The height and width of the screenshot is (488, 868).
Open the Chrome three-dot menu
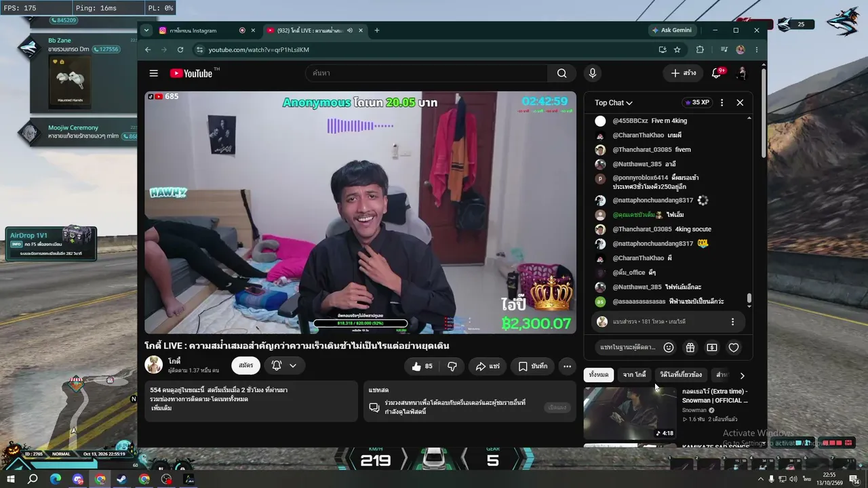click(757, 49)
